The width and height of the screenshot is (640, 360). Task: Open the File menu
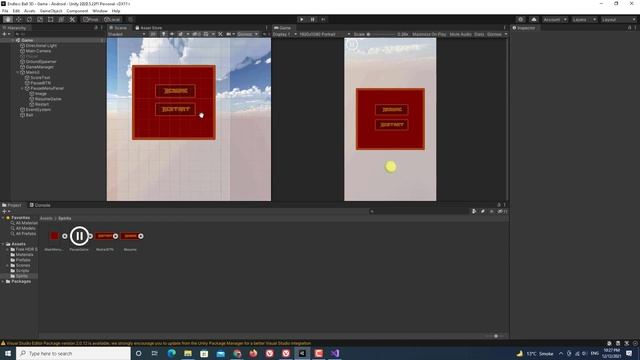pos(5,11)
